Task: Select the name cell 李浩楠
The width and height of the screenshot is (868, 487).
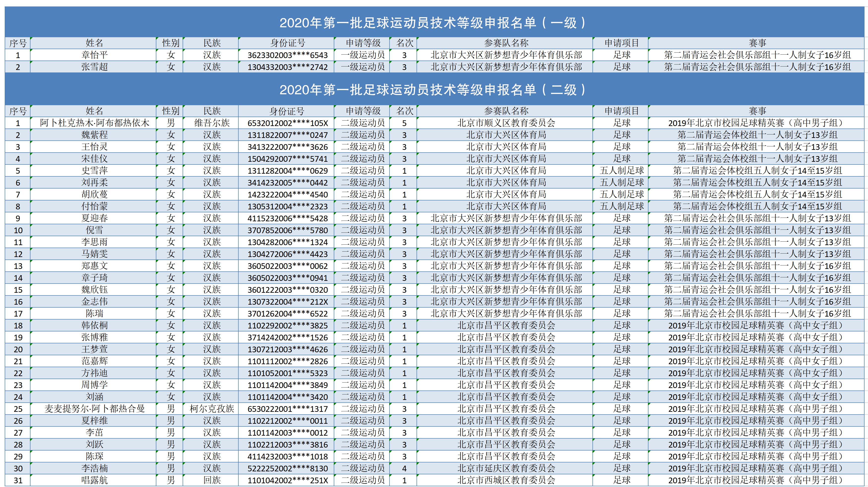Action: 94,468
